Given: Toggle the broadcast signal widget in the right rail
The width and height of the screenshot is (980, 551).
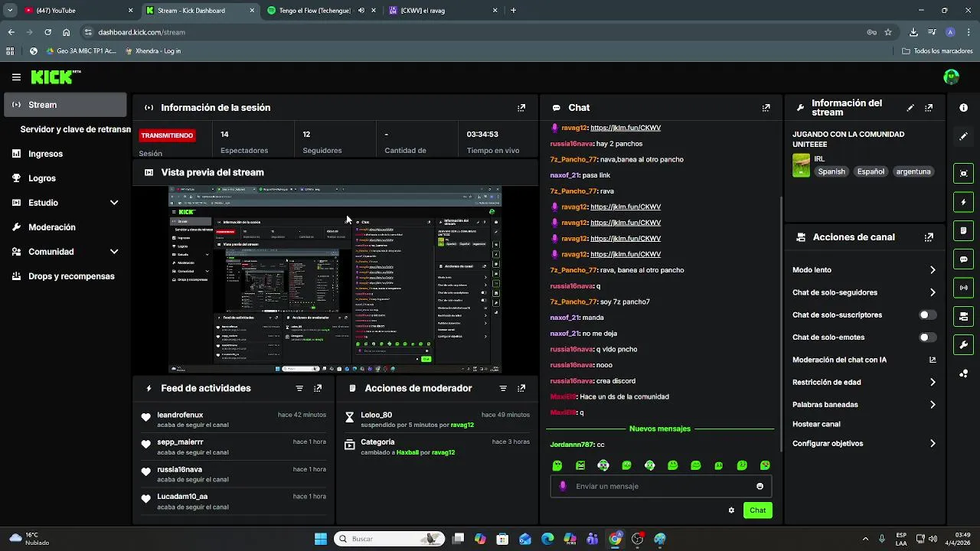Looking at the screenshot, I should click(964, 288).
